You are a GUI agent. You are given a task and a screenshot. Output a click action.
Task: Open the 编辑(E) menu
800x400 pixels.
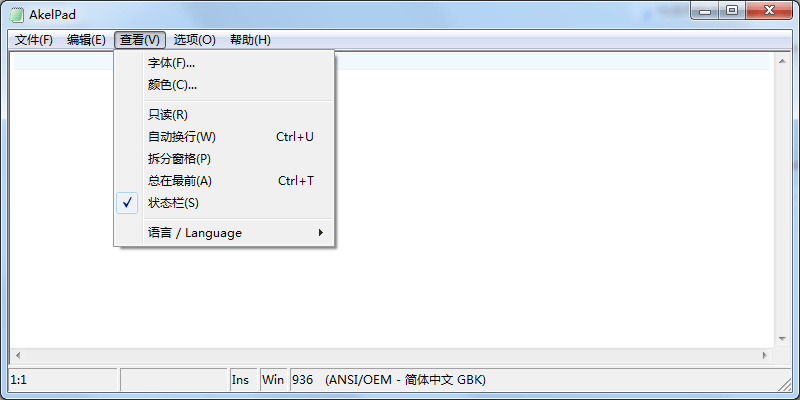pyautogui.click(x=86, y=40)
